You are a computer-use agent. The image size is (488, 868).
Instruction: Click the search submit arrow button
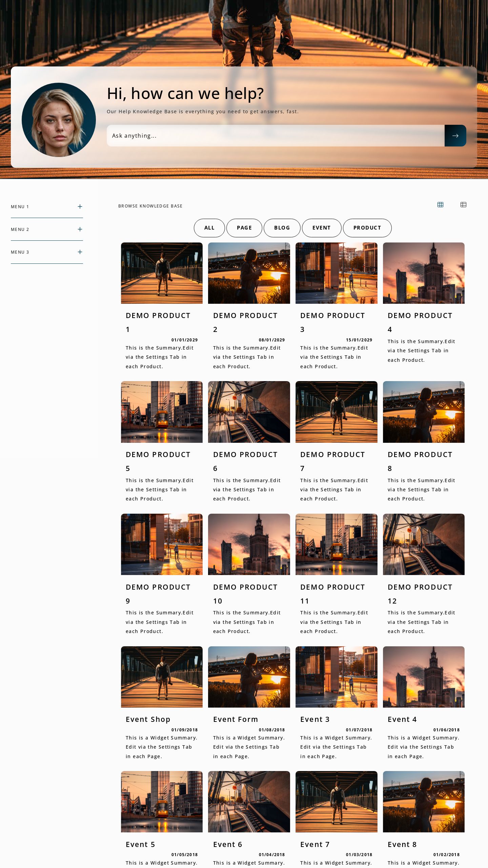point(455,136)
